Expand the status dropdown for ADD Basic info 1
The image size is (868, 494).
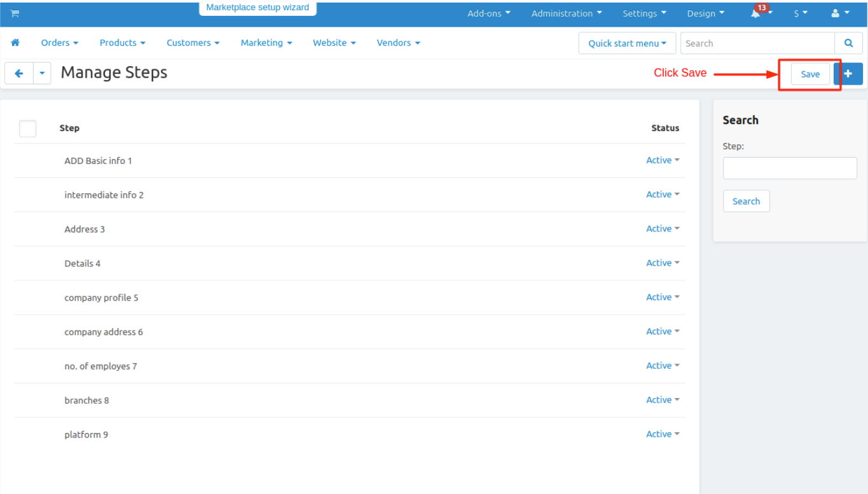[x=662, y=160]
